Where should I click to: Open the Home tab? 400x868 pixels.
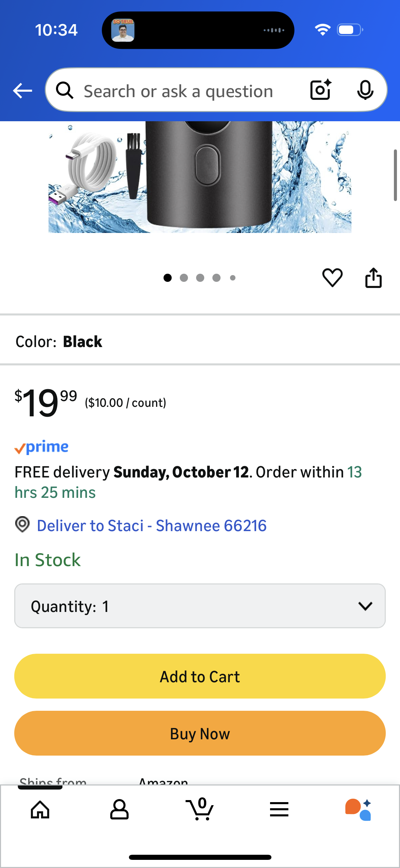[40, 810]
